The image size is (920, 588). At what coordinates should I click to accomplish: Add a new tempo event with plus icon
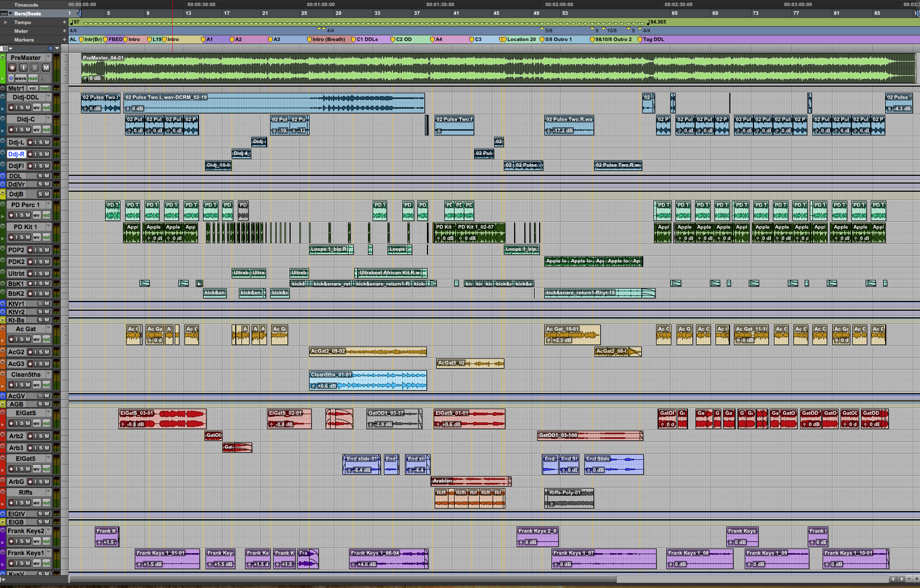coord(65,23)
